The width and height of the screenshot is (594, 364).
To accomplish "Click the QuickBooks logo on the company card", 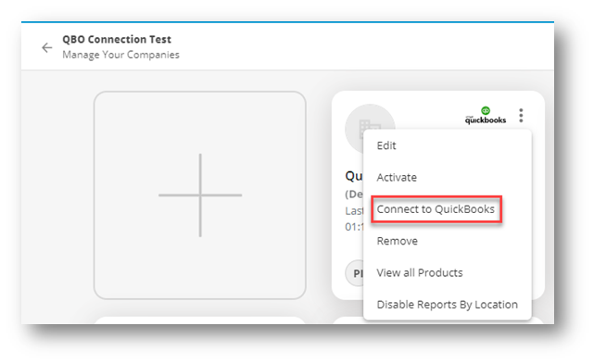I will [486, 115].
